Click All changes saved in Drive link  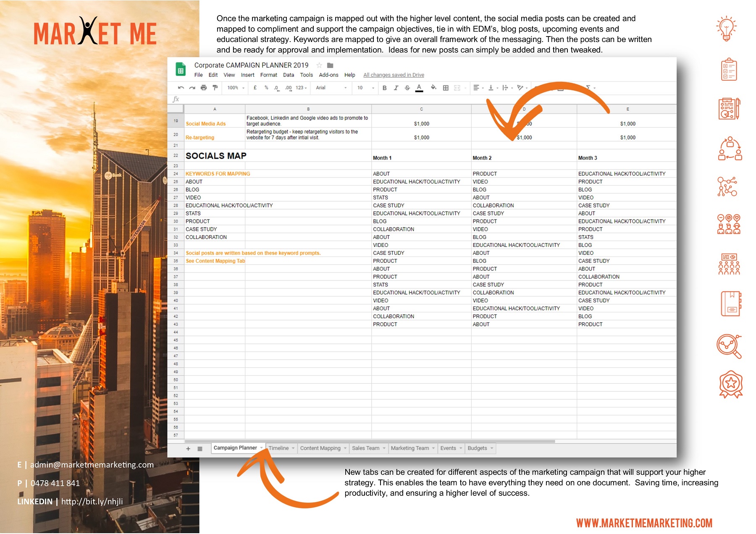pyautogui.click(x=394, y=75)
